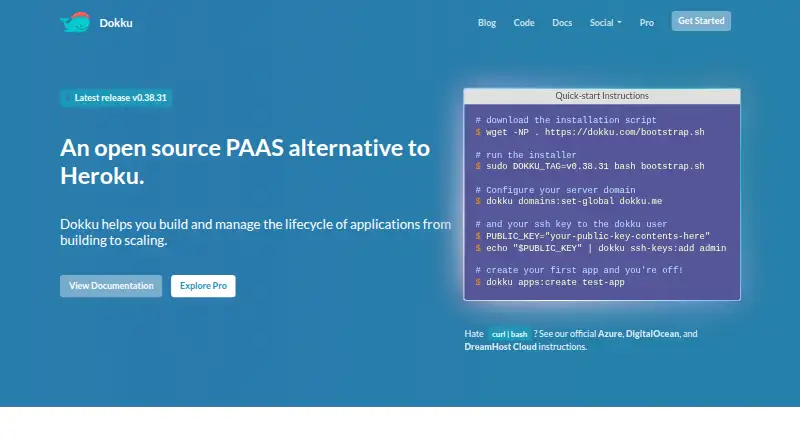Click the curl | bash code label
Screen dimensions: 800x440
click(509, 334)
